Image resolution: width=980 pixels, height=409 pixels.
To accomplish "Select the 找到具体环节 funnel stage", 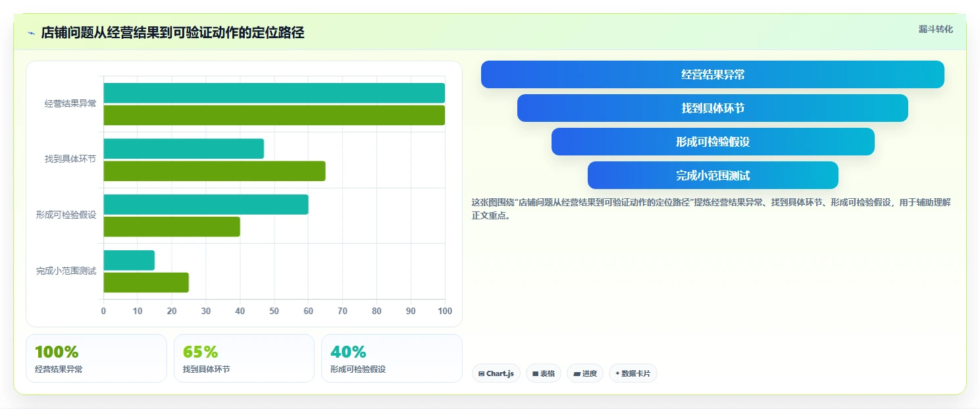I will [713, 108].
